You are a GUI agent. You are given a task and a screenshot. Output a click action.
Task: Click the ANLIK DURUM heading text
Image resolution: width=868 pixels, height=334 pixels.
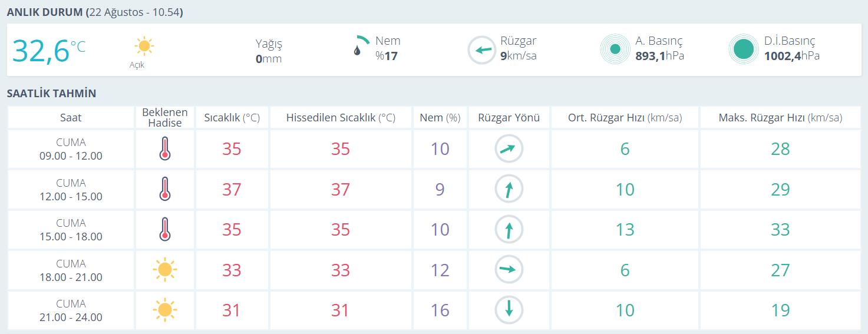[45, 12]
